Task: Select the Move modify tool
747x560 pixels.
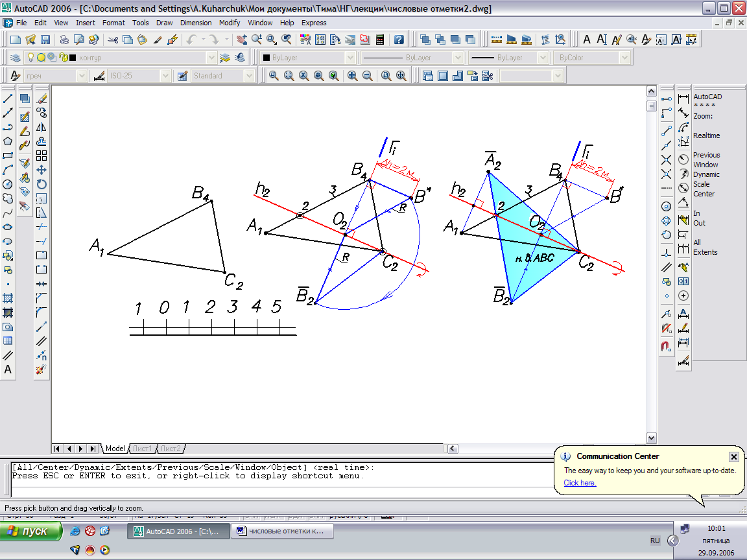Action: tap(41, 170)
